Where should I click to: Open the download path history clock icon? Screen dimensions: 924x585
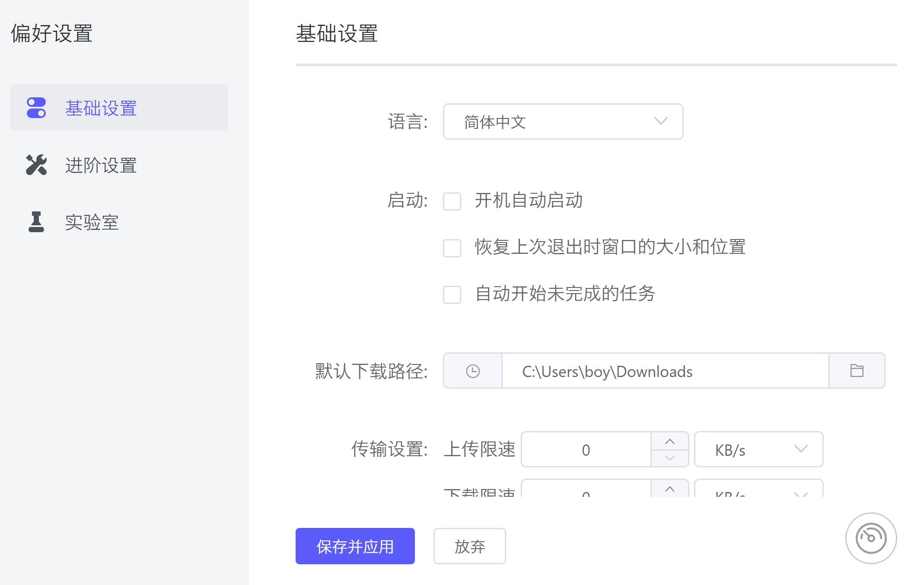(473, 371)
